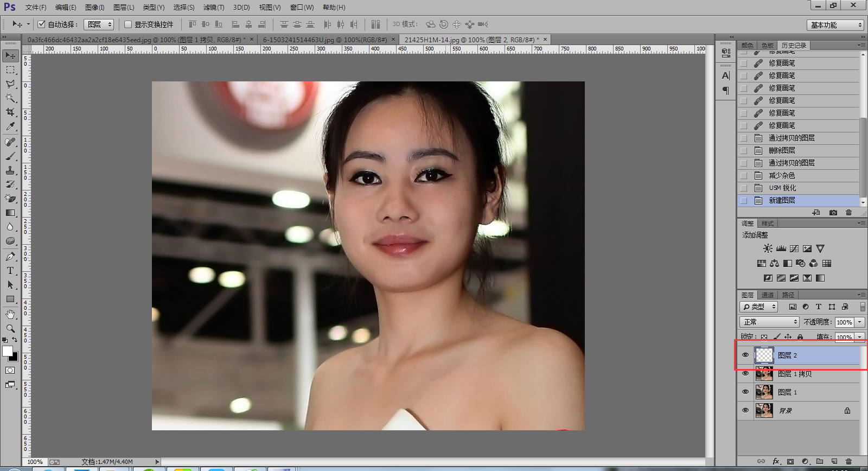This screenshot has height=471, width=868.
Task: Open layer filter 类型 dropdown
Action: click(759, 307)
